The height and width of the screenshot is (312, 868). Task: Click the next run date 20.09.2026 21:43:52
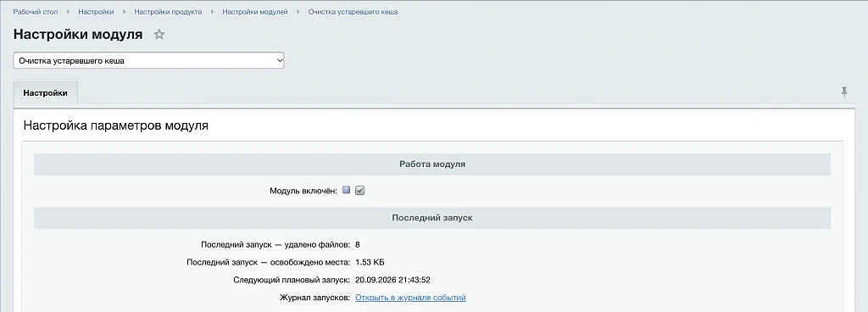point(392,280)
